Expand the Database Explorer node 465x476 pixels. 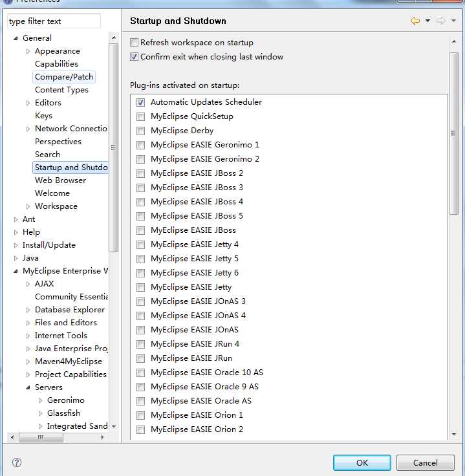pos(28,310)
